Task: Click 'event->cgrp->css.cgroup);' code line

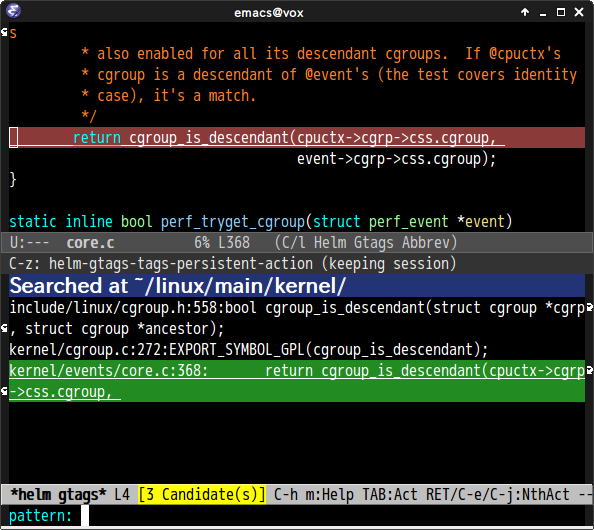Action: pyautogui.click(x=396, y=159)
